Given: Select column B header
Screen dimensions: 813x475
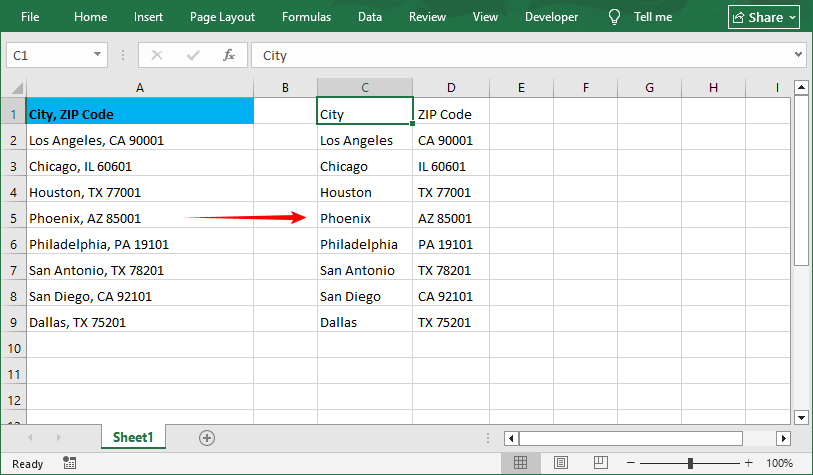Looking at the screenshot, I should (x=285, y=88).
